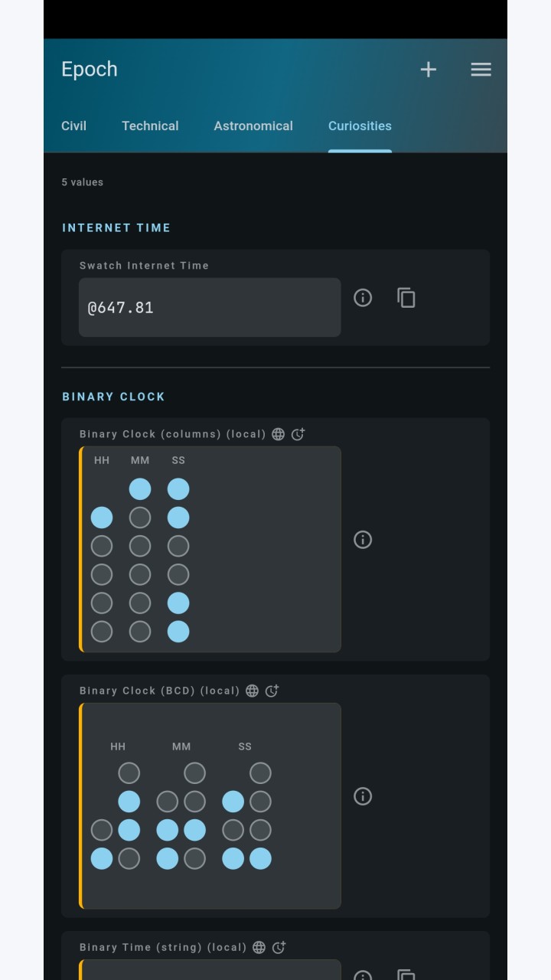
Task: Click the Binary Clock columns display panel
Action: coord(210,550)
